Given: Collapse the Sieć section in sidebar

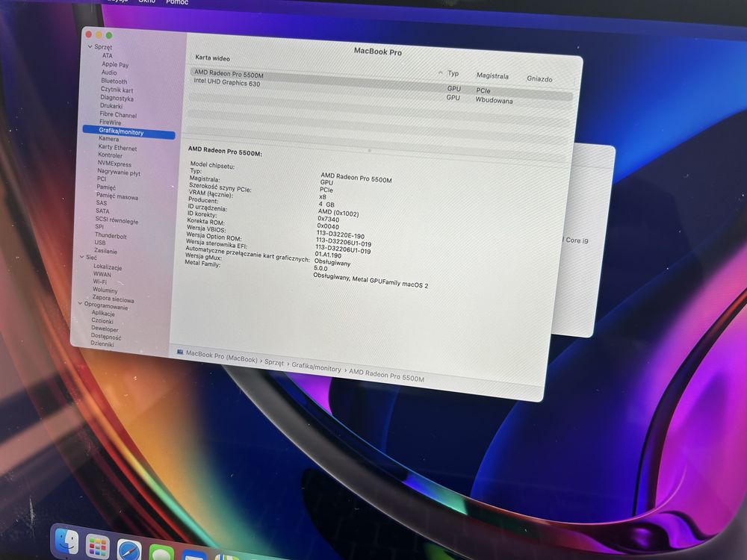Looking at the screenshot, I should (82, 256).
